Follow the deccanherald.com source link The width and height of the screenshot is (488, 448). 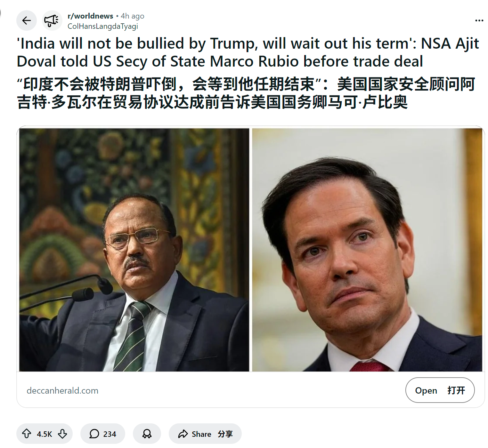(62, 390)
